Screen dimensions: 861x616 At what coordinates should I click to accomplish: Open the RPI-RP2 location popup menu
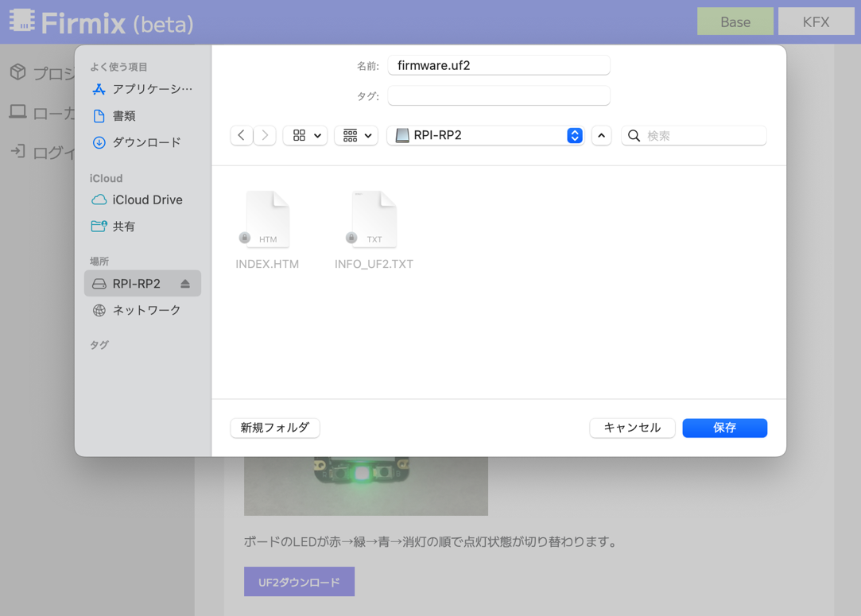(486, 136)
